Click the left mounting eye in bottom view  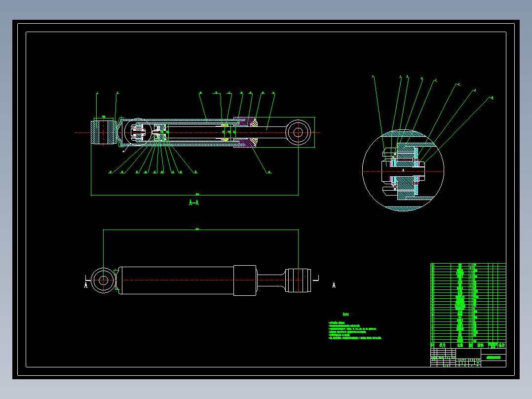pos(104,280)
